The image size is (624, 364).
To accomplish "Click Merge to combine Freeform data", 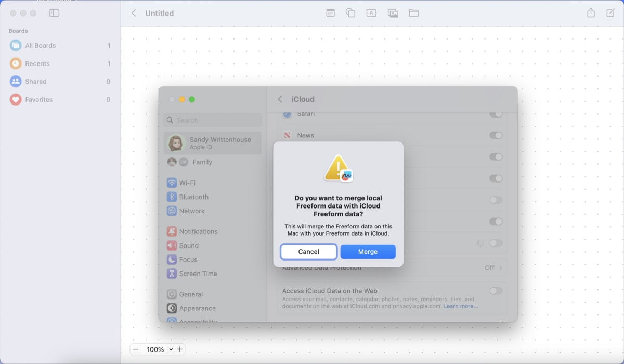I will coord(368,252).
